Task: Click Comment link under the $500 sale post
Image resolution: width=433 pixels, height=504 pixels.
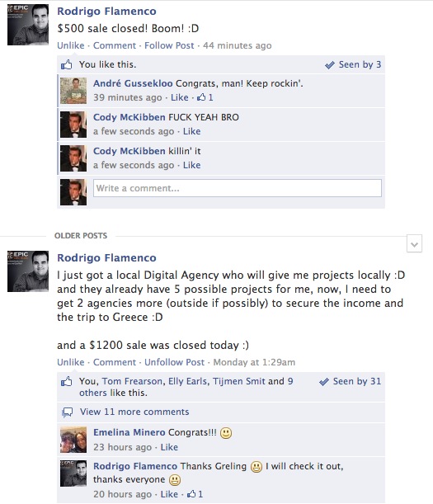Action: 115,45
